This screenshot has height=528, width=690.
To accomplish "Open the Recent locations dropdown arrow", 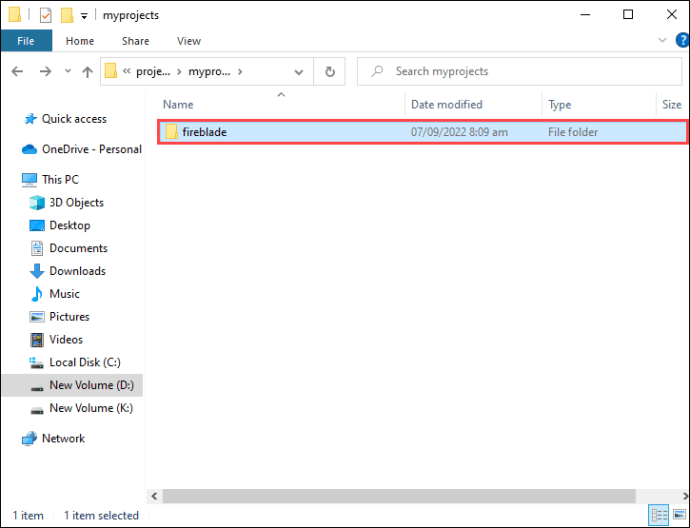I will [67, 72].
